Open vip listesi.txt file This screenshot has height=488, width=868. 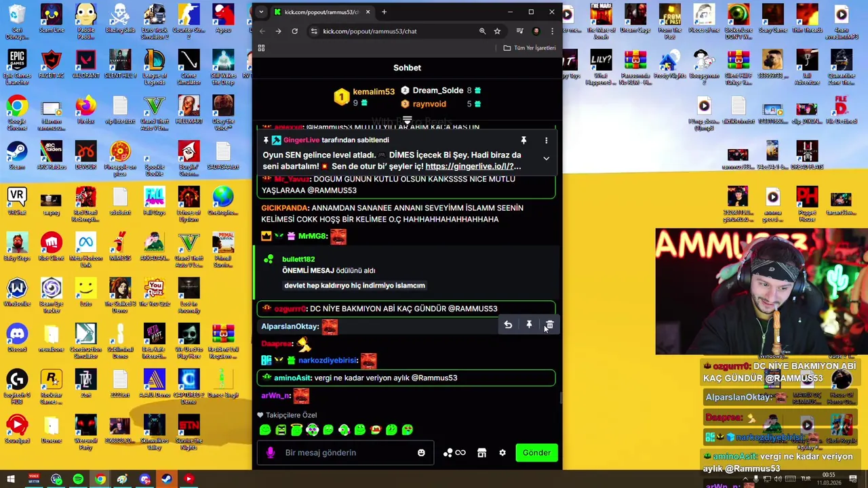point(120,110)
